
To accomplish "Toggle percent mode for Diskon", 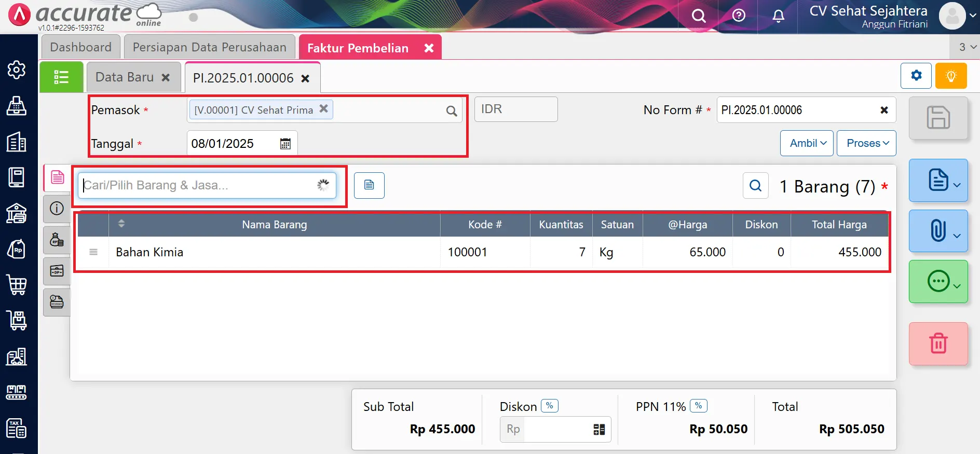I will point(549,406).
